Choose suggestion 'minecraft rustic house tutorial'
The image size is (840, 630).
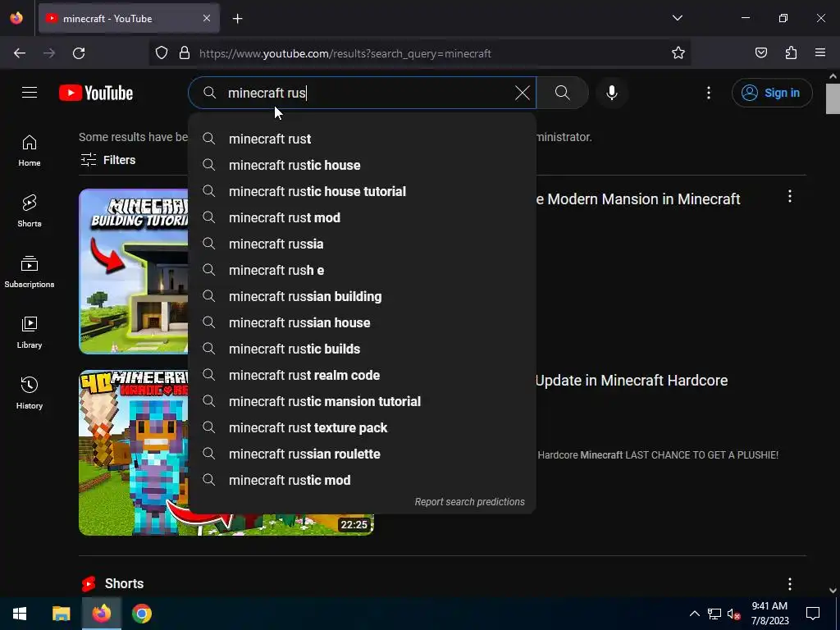tap(362, 191)
